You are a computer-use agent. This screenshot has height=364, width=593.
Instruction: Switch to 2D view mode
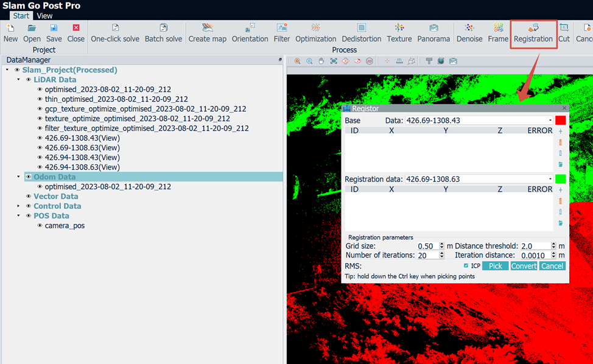pyautogui.click(x=370, y=61)
